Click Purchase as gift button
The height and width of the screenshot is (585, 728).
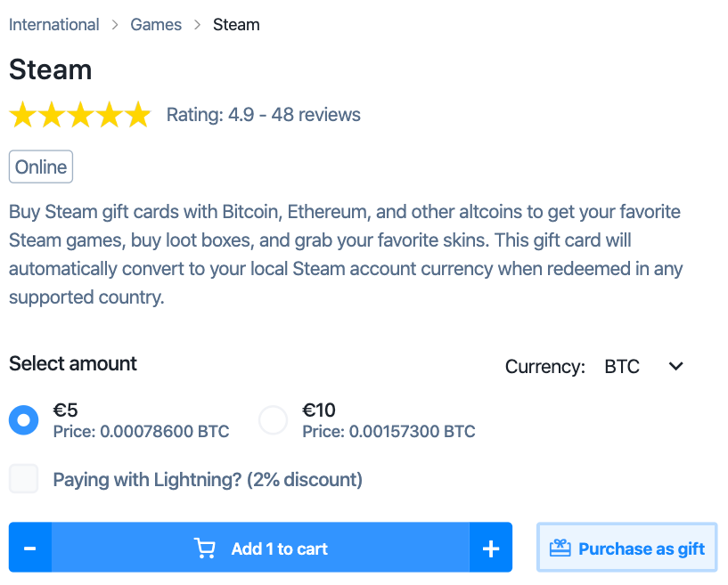pos(627,548)
